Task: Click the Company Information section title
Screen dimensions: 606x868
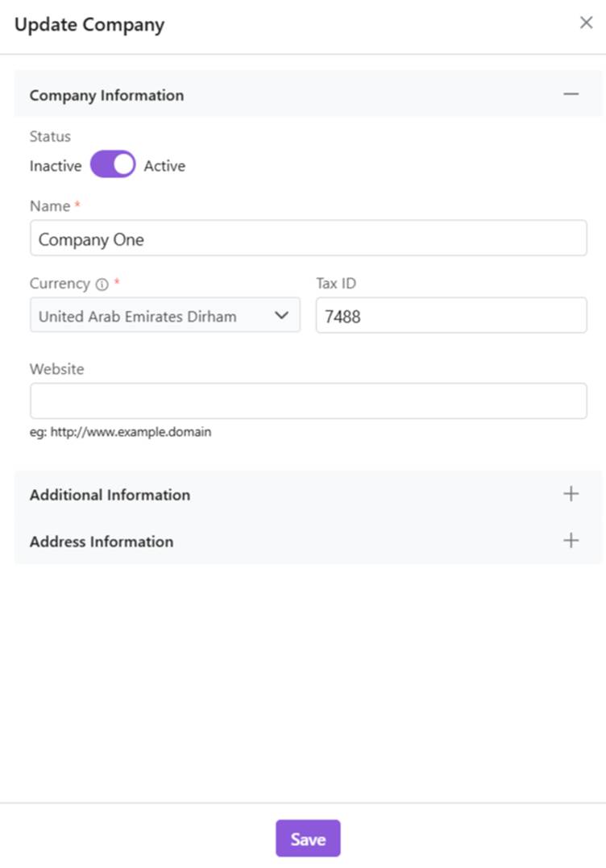Action: tap(106, 95)
